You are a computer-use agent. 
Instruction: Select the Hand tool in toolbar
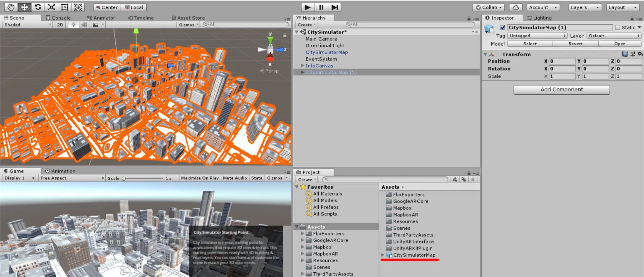[11, 7]
